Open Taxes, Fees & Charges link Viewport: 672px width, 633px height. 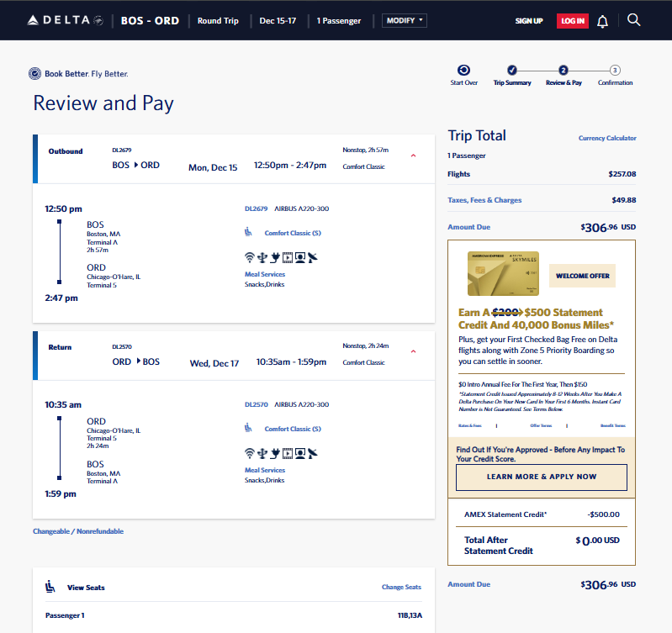(484, 200)
